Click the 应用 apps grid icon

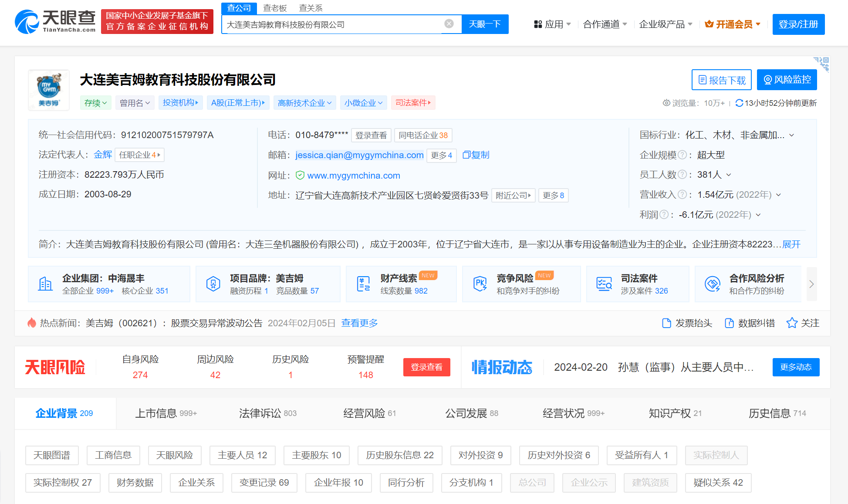pos(538,24)
